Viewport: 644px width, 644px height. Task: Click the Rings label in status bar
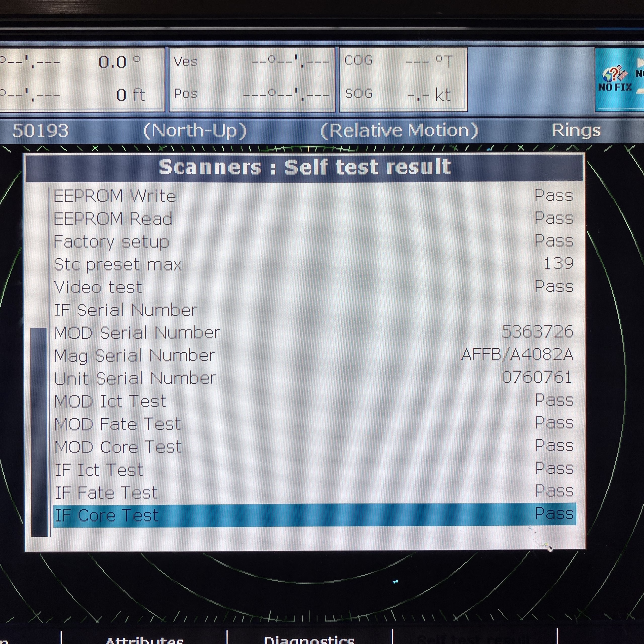[x=576, y=130]
